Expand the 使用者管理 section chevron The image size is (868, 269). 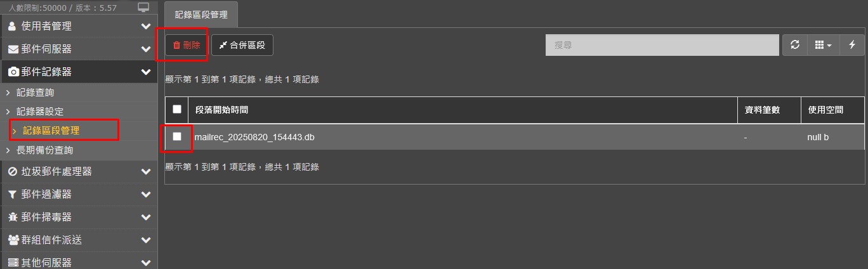[146, 27]
